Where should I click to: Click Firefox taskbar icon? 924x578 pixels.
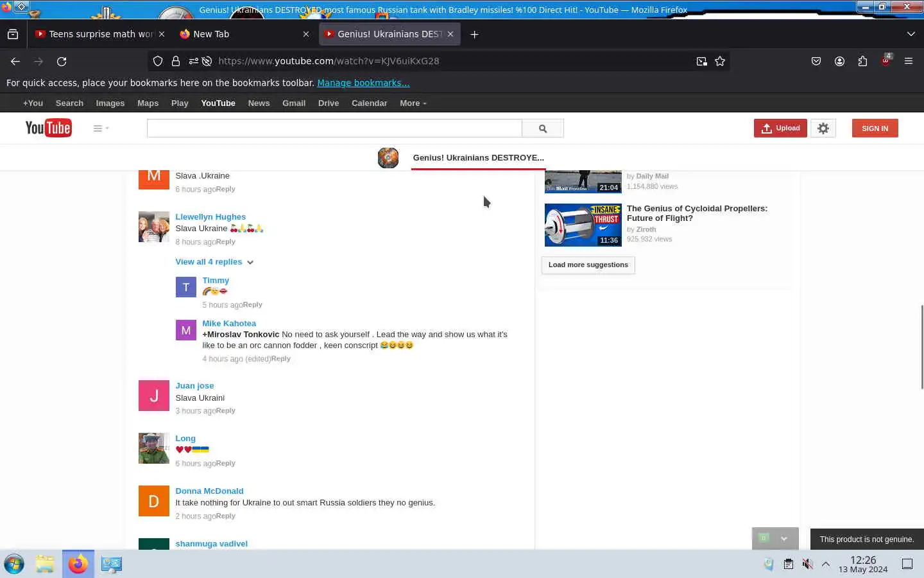coord(78,564)
